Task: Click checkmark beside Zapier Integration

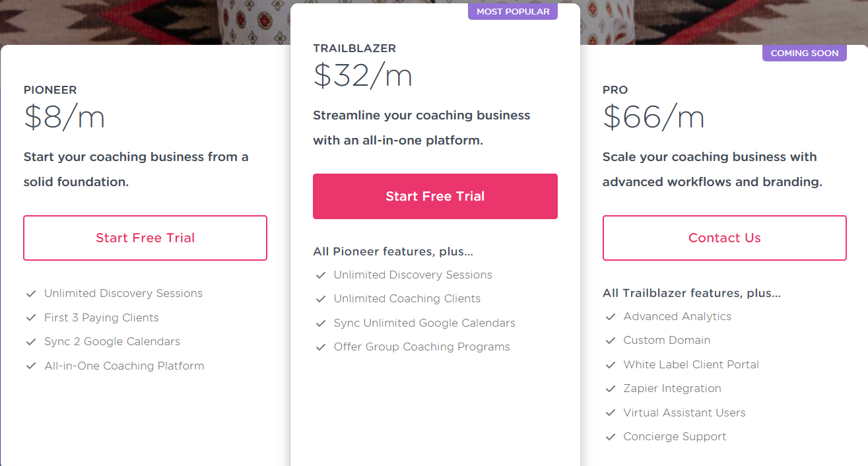Action: coord(610,389)
